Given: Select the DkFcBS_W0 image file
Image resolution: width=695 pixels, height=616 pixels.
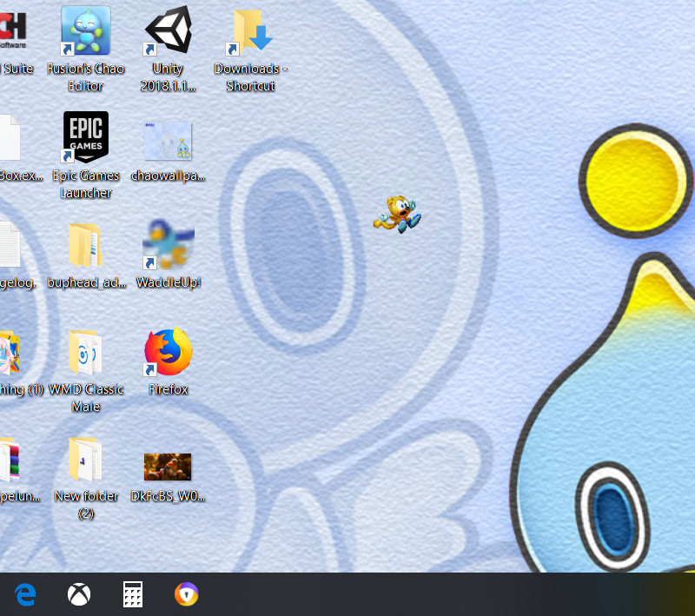Looking at the screenshot, I should 167,466.
